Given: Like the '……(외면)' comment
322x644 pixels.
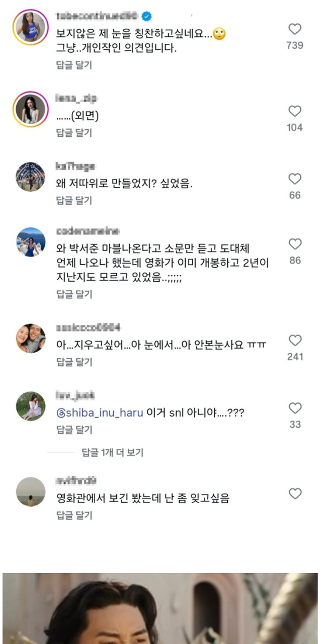Looking at the screenshot, I should point(295,111).
